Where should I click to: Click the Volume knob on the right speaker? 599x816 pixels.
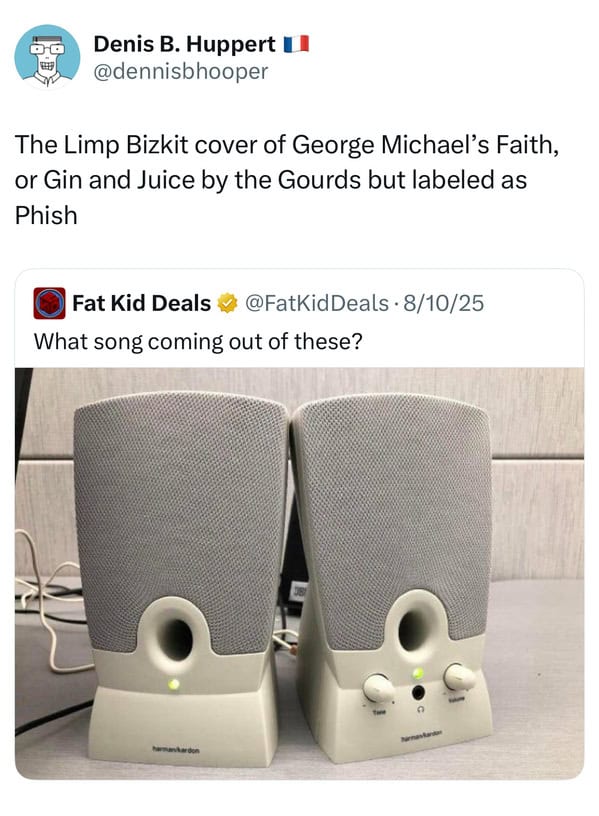[460, 677]
